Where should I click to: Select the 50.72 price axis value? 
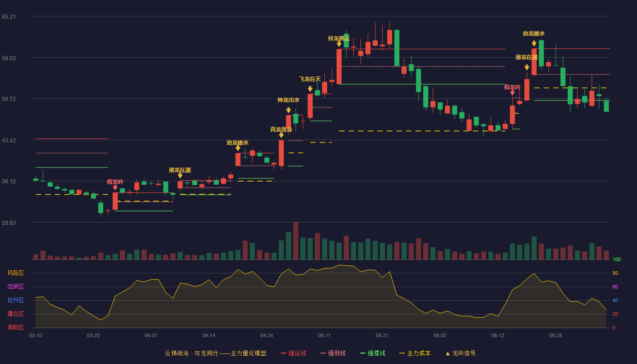[9, 99]
